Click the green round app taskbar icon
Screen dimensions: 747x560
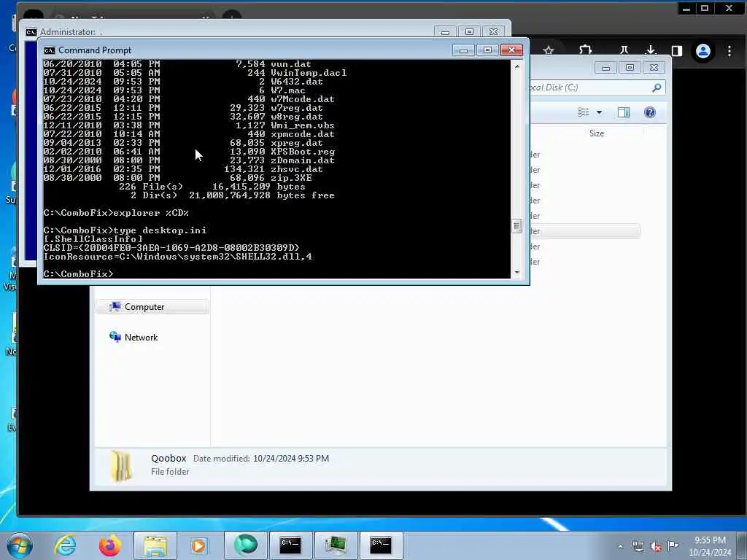[245, 545]
